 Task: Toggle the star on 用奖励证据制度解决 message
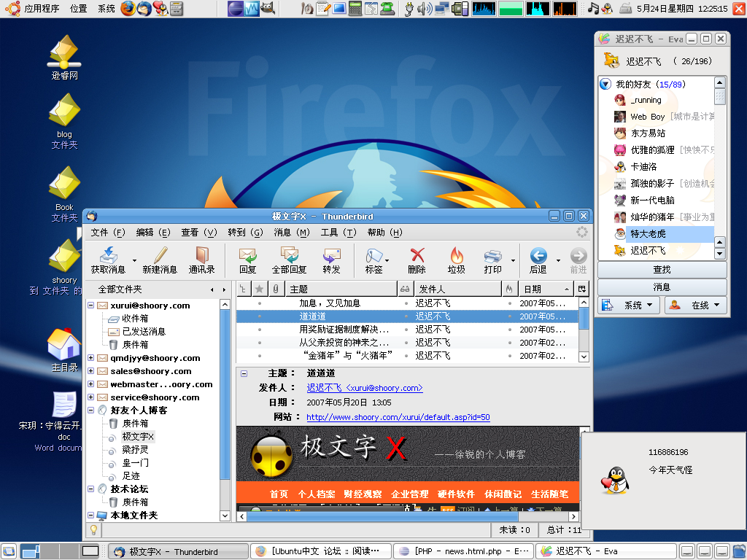(x=259, y=329)
